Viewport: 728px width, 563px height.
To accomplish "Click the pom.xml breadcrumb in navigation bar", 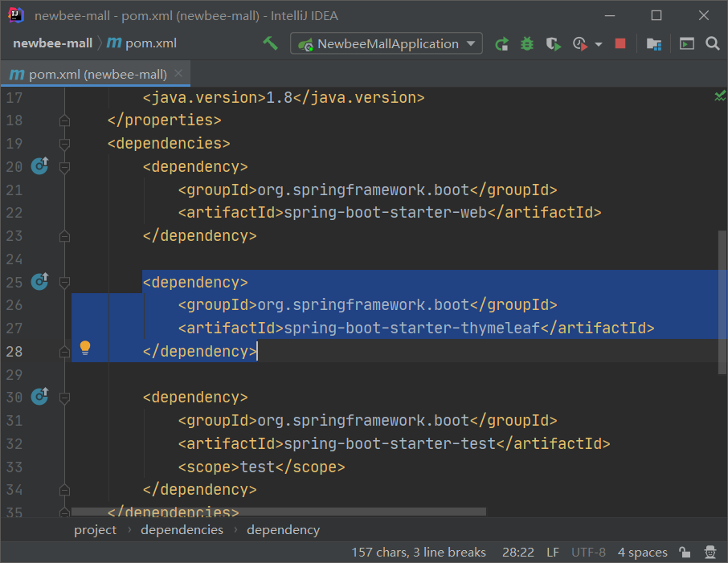I will (x=151, y=43).
